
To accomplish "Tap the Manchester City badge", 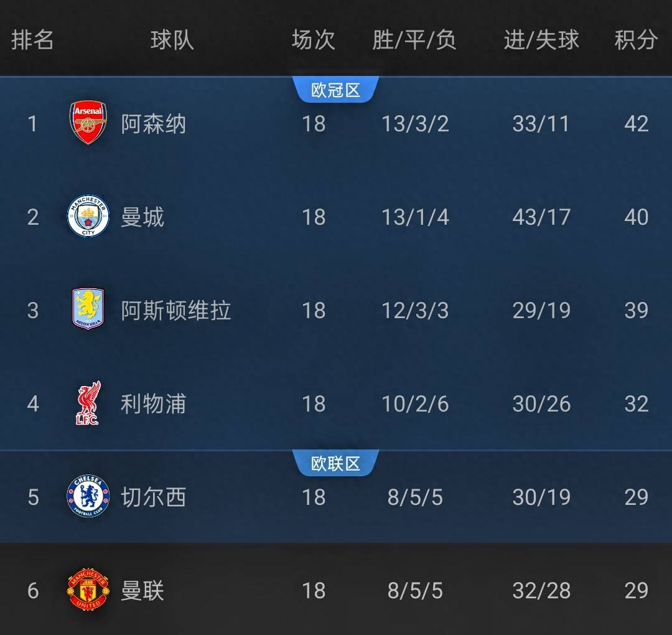I will pyautogui.click(x=88, y=217).
